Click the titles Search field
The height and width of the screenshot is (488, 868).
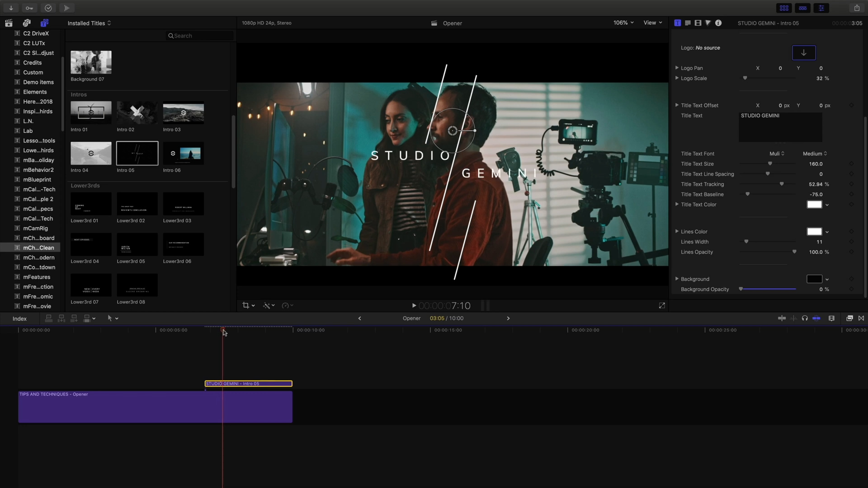click(x=199, y=36)
